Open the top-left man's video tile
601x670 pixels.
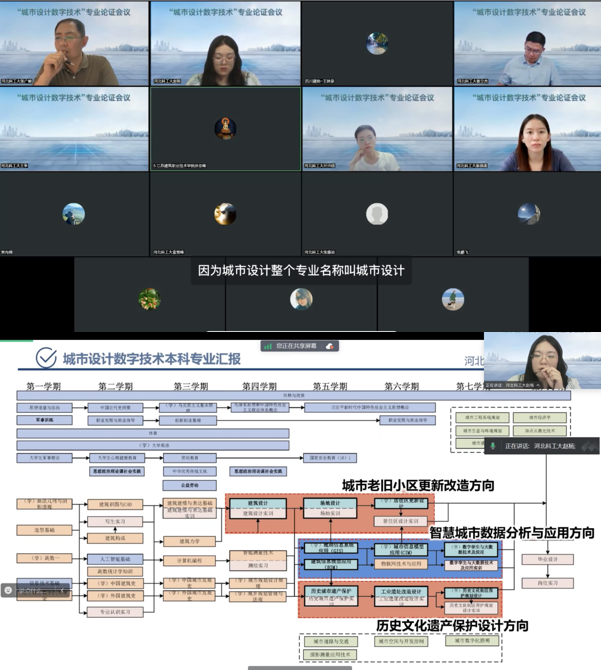point(74,43)
